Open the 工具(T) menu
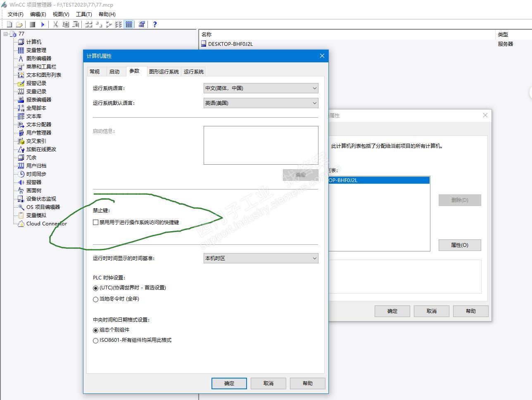Viewport: 532px width, 400px height. pos(84,14)
